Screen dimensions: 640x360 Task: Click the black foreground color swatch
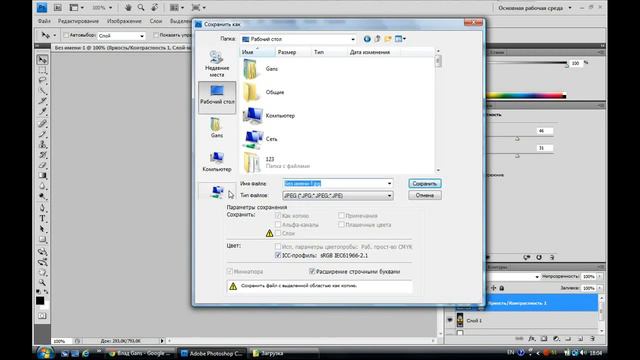[x=40, y=300]
